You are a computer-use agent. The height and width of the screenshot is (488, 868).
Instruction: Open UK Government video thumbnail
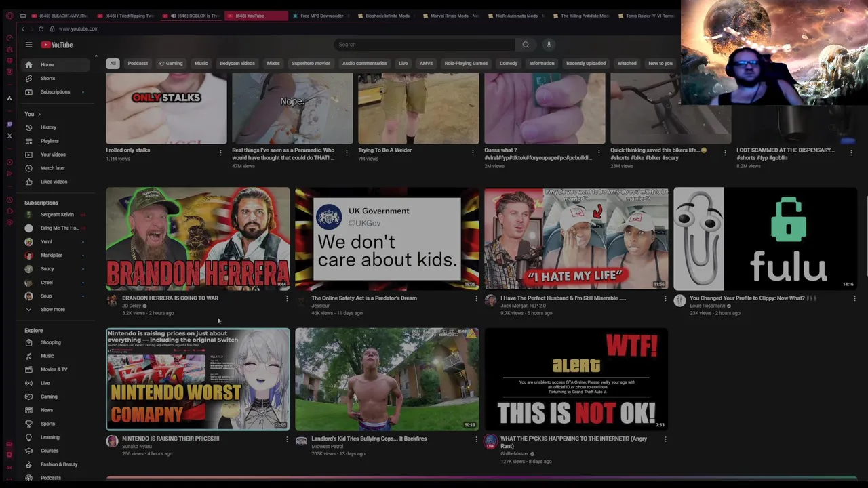coord(387,239)
